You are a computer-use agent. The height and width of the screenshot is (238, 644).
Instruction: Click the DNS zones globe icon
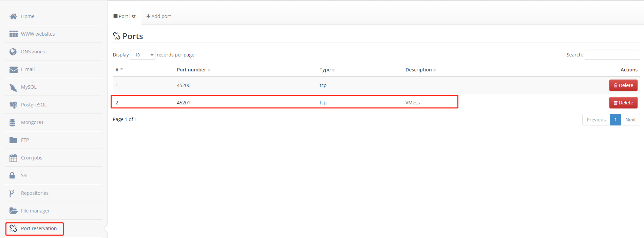point(13,52)
